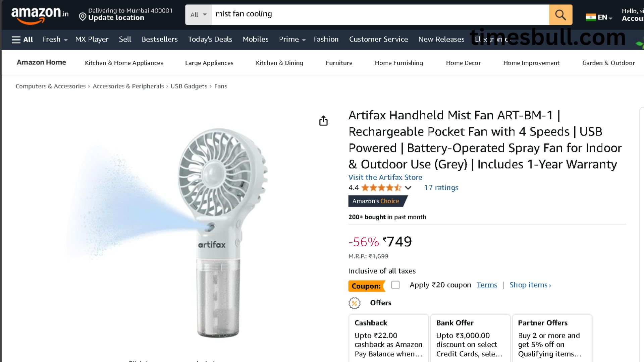Image resolution: width=644 pixels, height=362 pixels.
Task: Click the Offers percent badge icon
Action: point(354,303)
